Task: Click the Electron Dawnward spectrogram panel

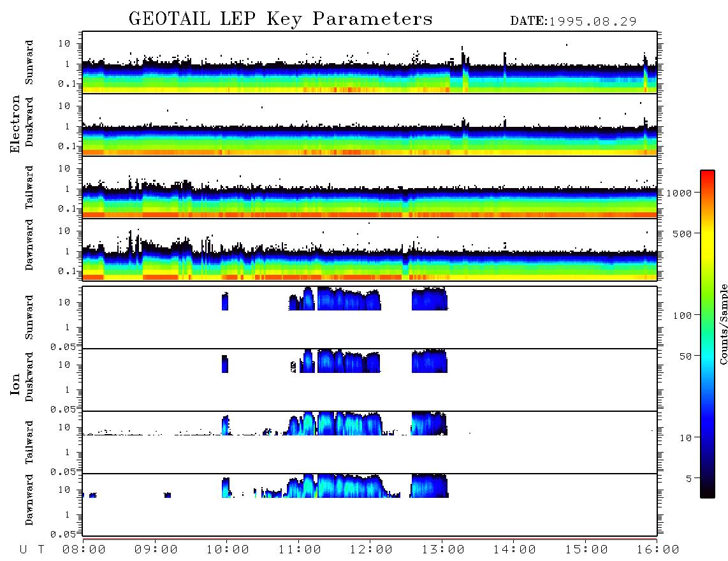Action: point(370,249)
